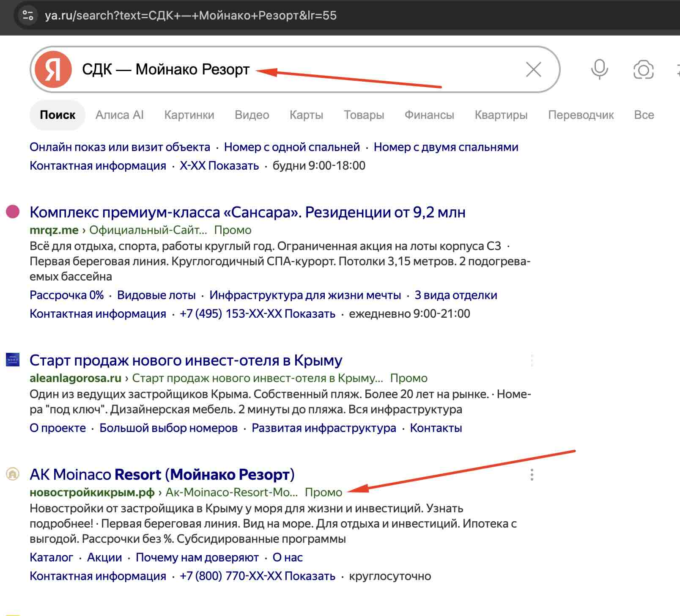
Task: Open image search via camera icon
Action: (x=643, y=69)
